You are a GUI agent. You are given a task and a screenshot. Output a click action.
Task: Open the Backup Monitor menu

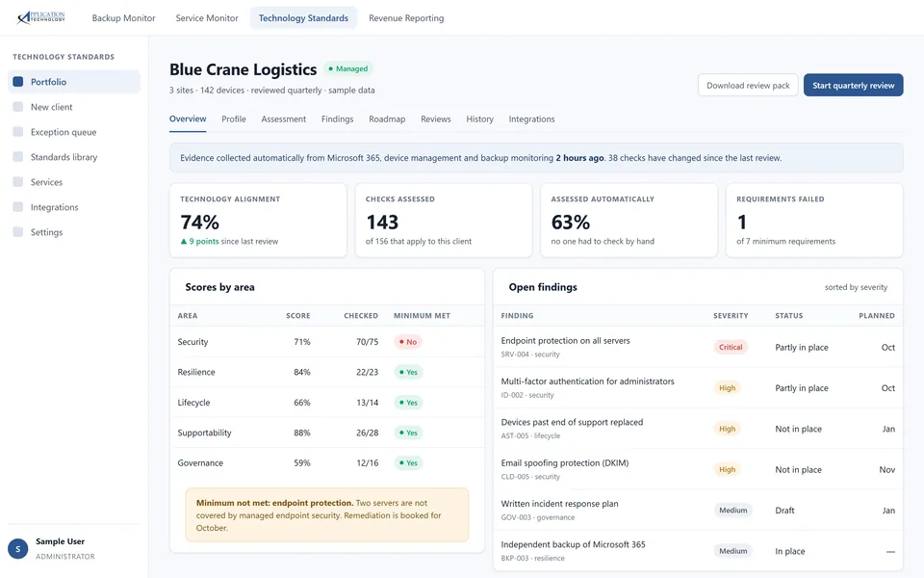point(124,18)
